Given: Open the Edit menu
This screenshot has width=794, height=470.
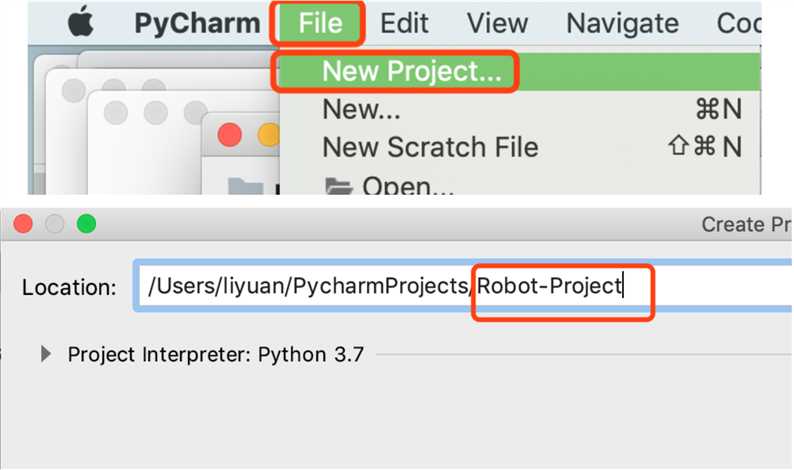Looking at the screenshot, I should click(404, 23).
